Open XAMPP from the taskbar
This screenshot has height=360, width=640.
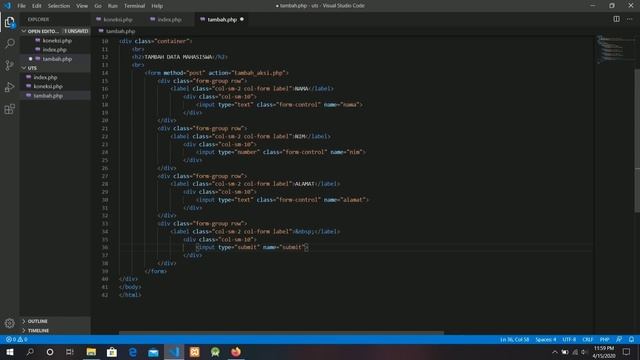tap(195, 352)
